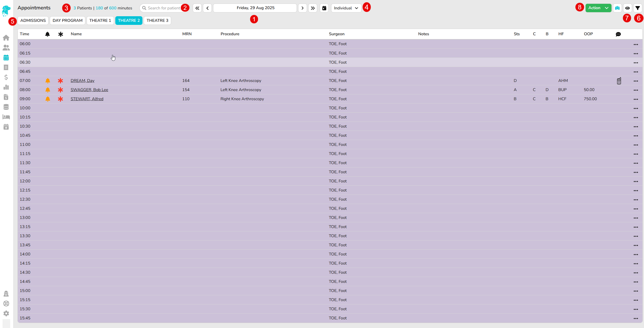The width and height of the screenshot is (644, 328).
Task: Select the DAY PROGRAM tab
Action: click(x=68, y=21)
